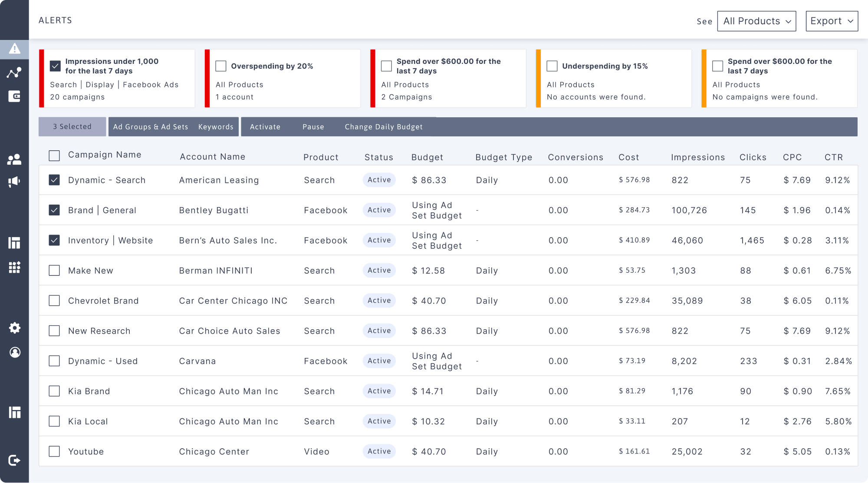Click the user profile circle icon
Viewport: 868px width, 483px height.
point(14,352)
